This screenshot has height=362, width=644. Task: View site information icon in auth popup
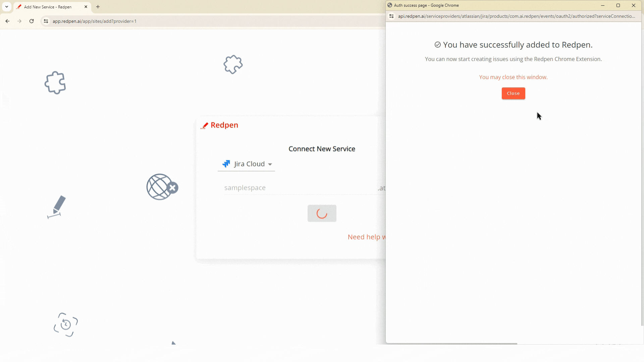pyautogui.click(x=391, y=16)
